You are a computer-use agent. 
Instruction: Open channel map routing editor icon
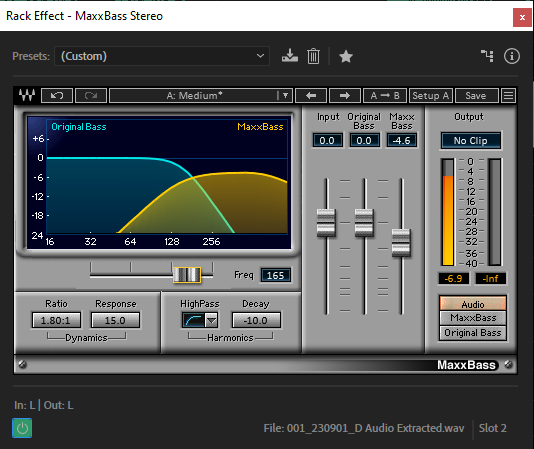(487, 56)
